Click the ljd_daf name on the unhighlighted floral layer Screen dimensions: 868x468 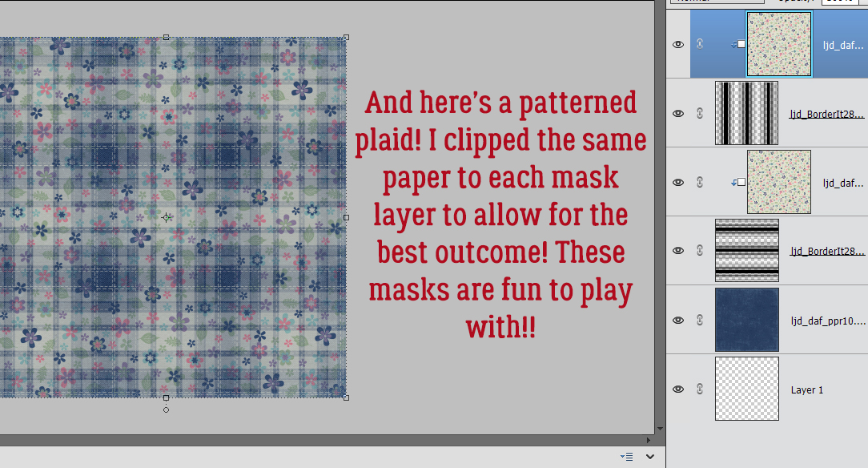point(842,183)
